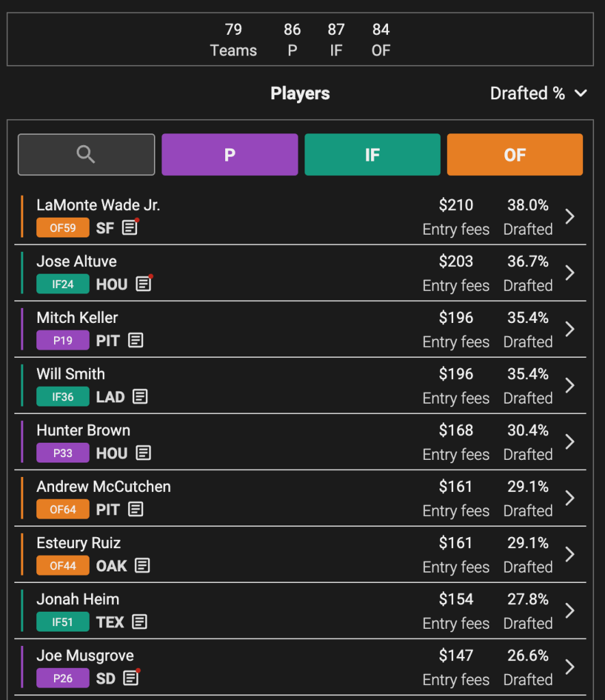
Task: Toggle the orange OF position filter
Action: 515,155
